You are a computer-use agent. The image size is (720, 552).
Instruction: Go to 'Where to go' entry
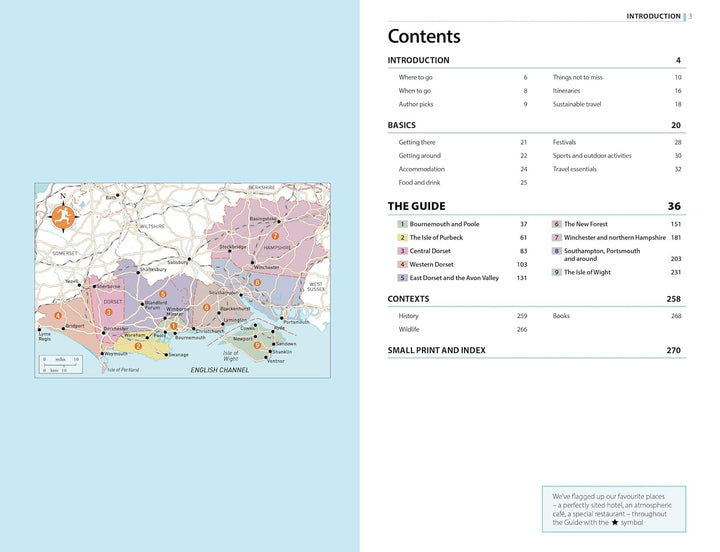415,77
